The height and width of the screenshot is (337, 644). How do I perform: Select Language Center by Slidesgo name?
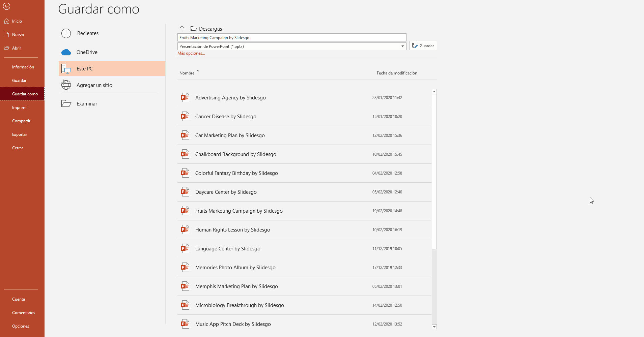[x=228, y=249]
